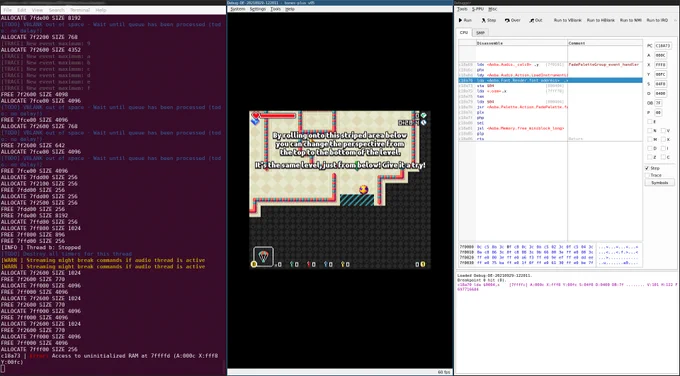Click the PC register field
This screenshot has width=680, height=376.
(x=663, y=46)
